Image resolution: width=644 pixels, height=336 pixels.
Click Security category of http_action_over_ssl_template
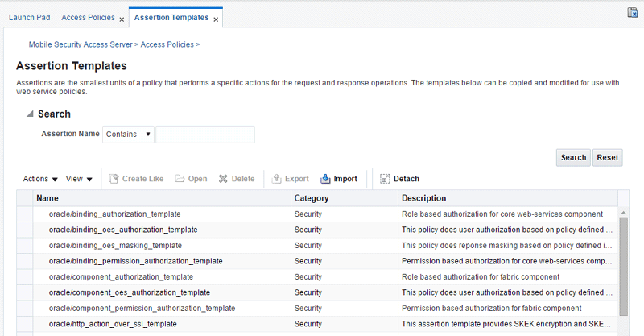(308, 324)
